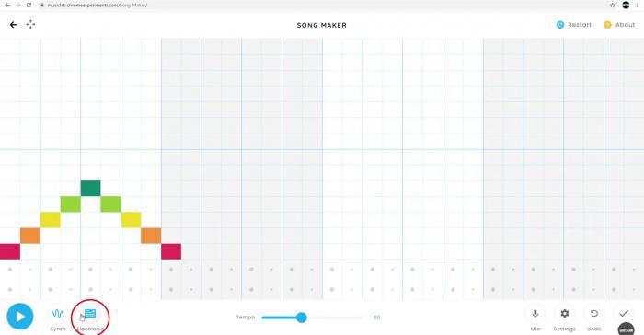
Task: Toggle the first yellow note block
Action: [50, 220]
